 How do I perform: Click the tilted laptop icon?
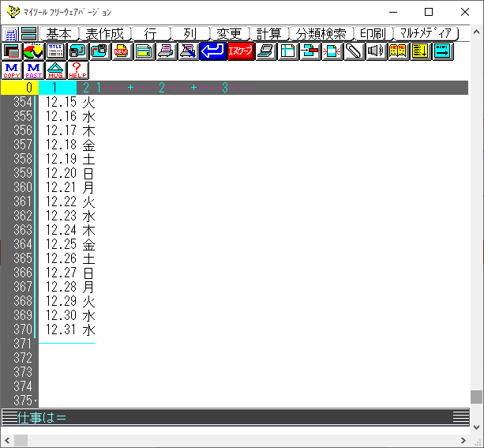coord(266,51)
